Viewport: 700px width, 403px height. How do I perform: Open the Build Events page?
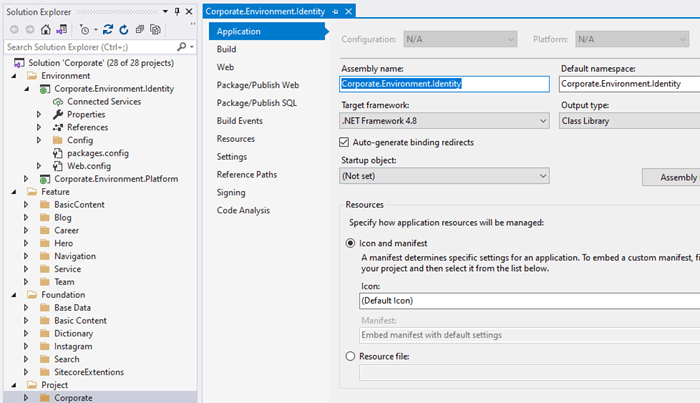(240, 121)
